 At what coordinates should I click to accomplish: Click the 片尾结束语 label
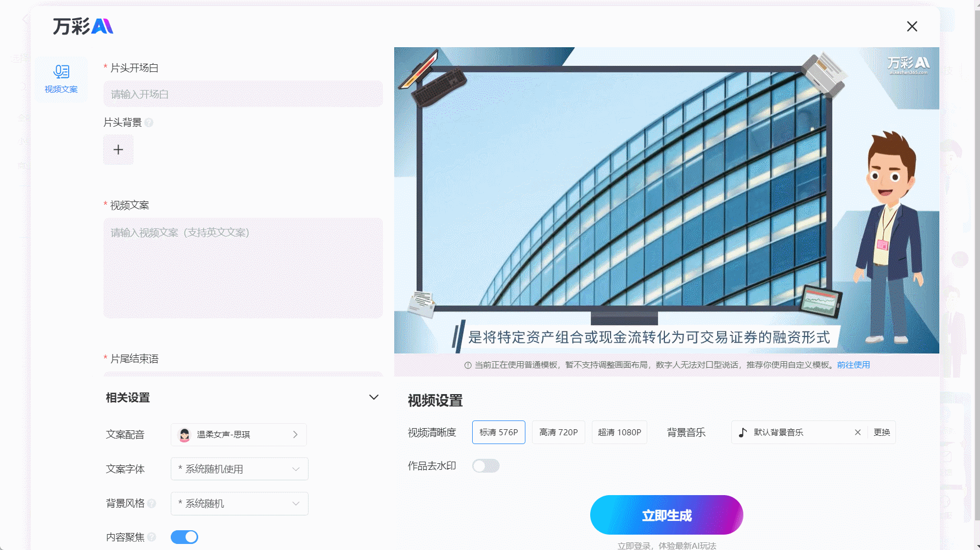(135, 359)
